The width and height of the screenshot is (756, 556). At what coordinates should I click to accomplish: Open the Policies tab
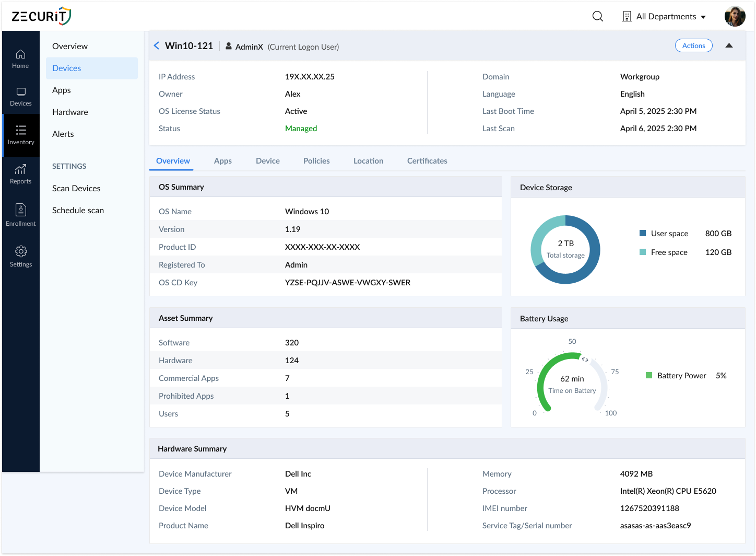(316, 160)
